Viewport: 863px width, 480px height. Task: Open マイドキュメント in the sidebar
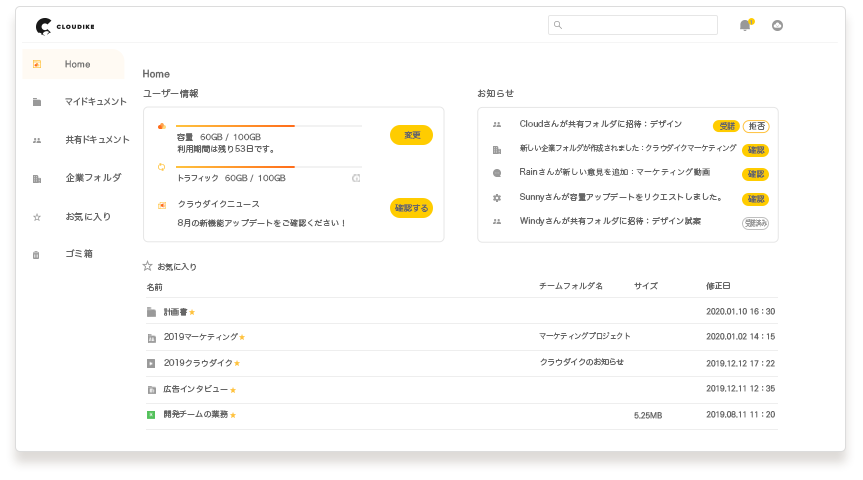(x=96, y=102)
